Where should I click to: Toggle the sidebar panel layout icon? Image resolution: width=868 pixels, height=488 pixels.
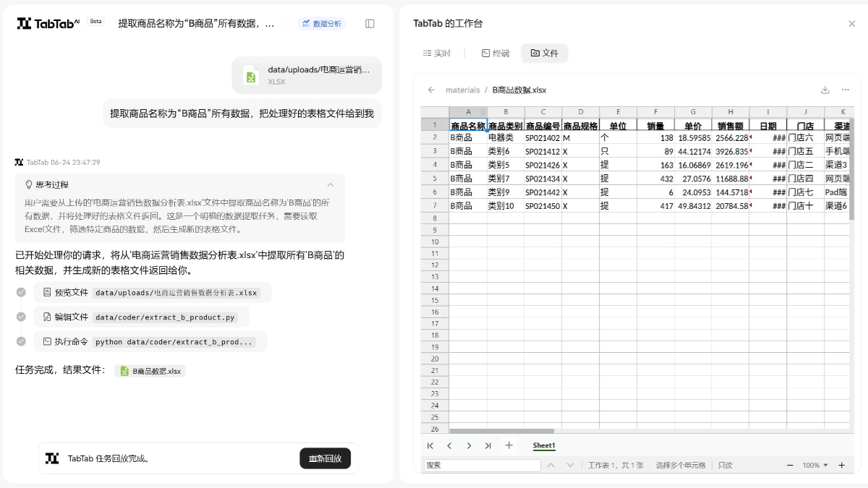point(370,24)
